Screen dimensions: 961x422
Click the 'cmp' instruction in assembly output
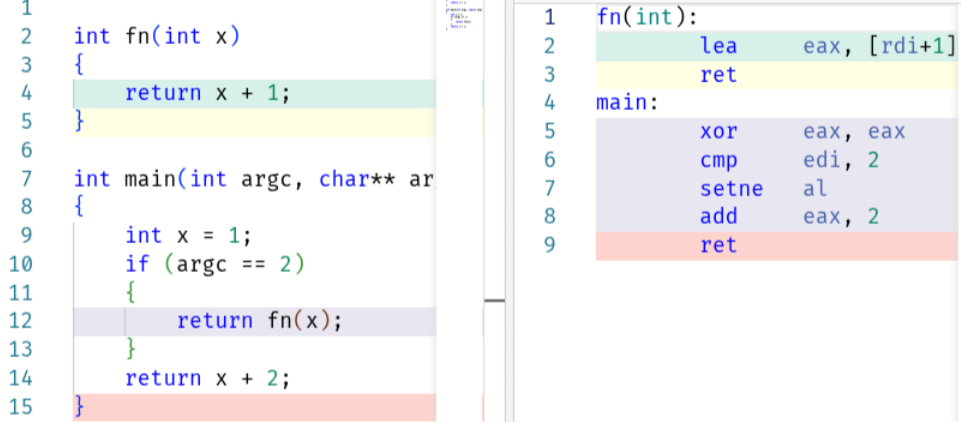(718, 160)
